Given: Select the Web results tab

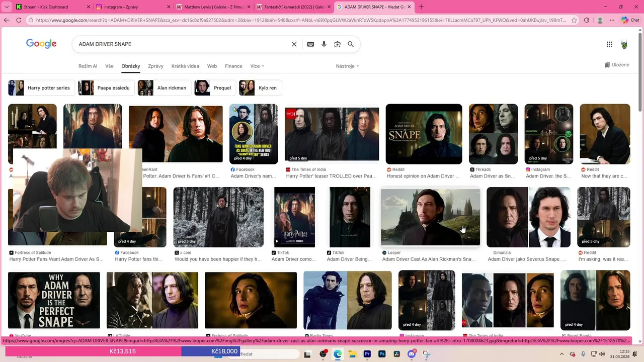Looking at the screenshot, I should 212,66.
